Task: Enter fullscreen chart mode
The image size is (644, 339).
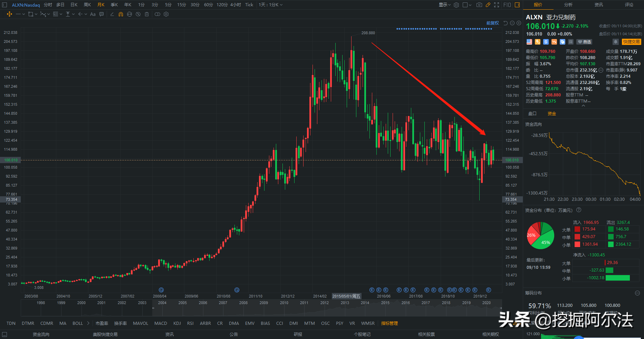Action: 497,5
